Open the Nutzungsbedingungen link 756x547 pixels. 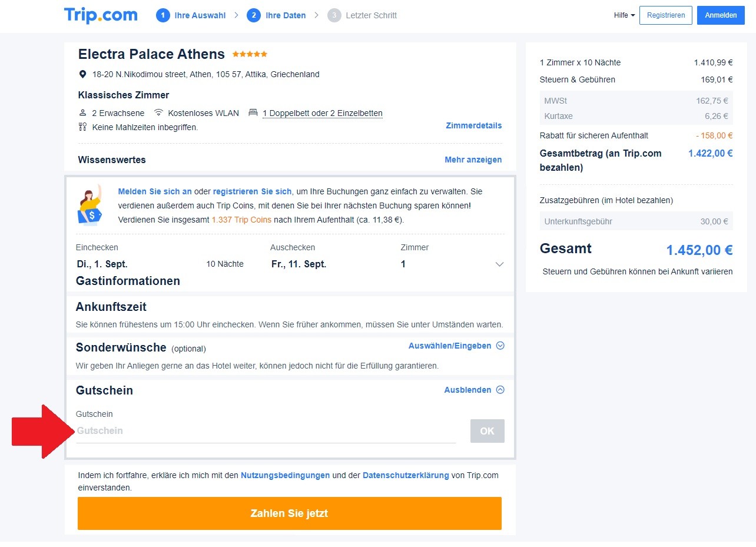tap(285, 475)
